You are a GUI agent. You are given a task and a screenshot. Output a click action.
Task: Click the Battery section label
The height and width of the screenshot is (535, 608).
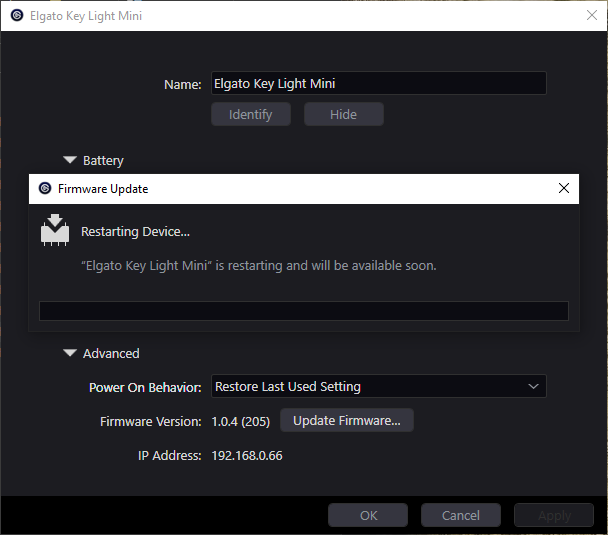(103, 160)
